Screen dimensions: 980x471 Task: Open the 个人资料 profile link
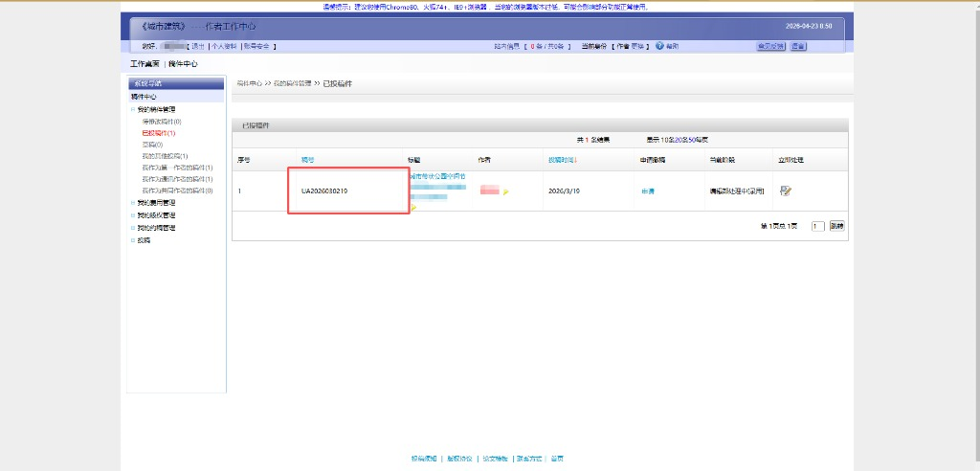[x=224, y=46]
